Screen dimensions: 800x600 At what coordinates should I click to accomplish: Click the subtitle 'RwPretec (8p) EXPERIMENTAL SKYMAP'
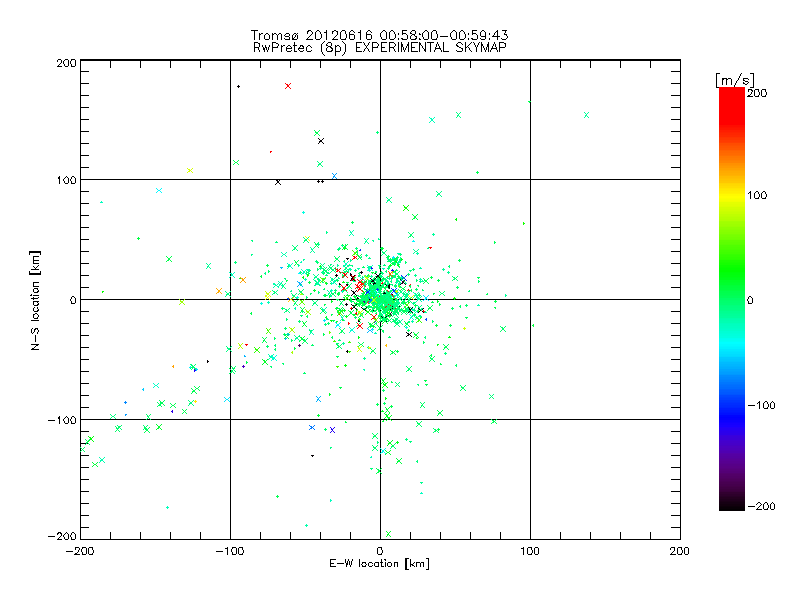pos(380,48)
